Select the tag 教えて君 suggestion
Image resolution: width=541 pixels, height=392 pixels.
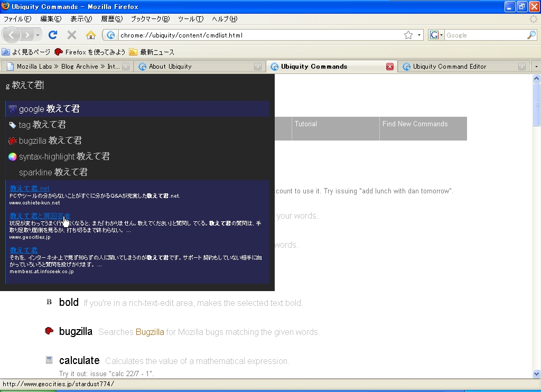pos(137,125)
